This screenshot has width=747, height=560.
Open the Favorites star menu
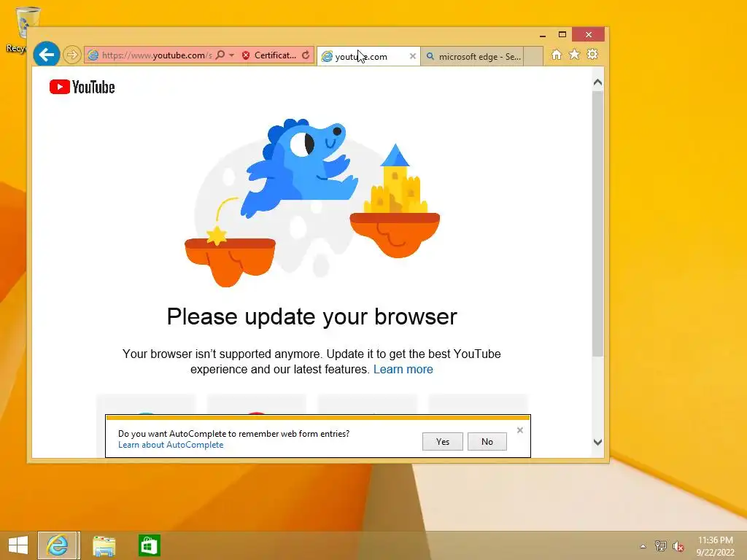(x=575, y=55)
